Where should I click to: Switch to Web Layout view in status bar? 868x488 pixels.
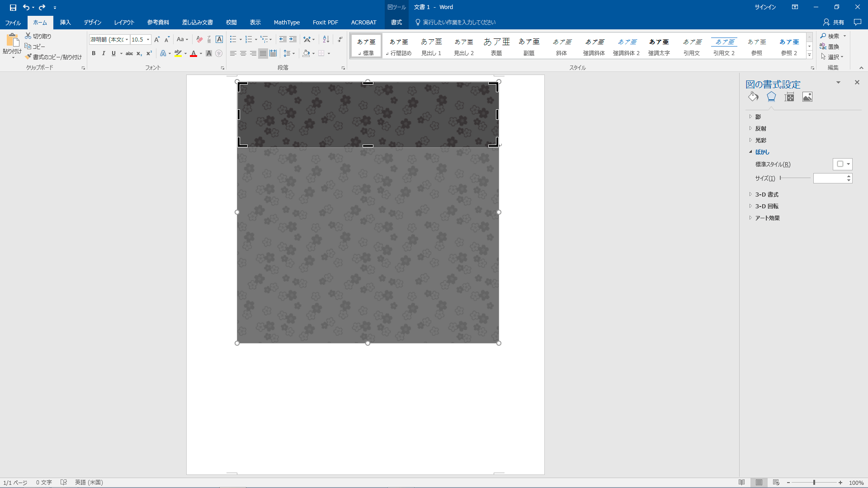(776, 483)
